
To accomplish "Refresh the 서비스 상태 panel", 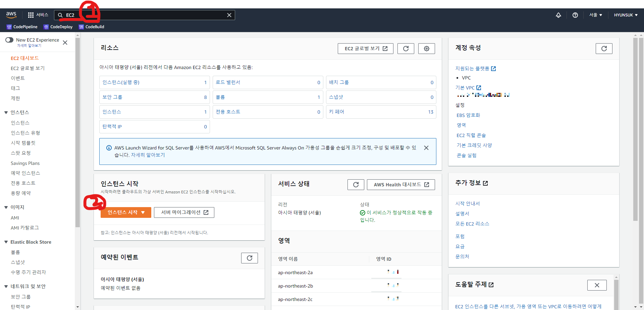I will tap(356, 185).
